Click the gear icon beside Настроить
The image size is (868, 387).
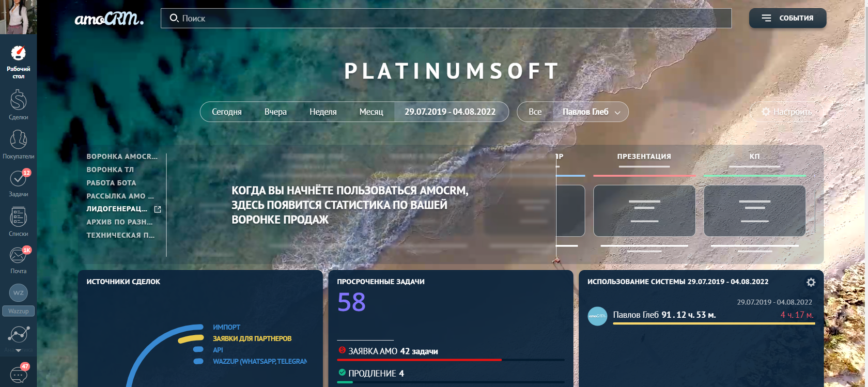point(766,112)
